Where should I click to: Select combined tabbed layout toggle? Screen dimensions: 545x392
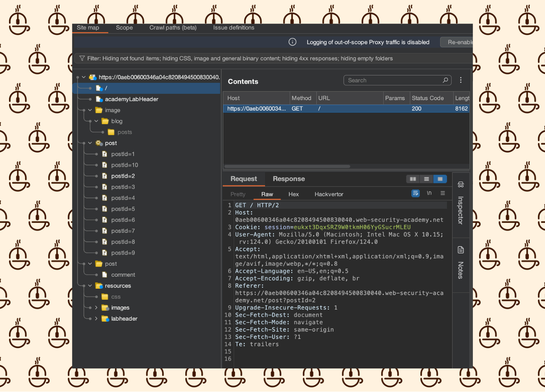(x=440, y=179)
